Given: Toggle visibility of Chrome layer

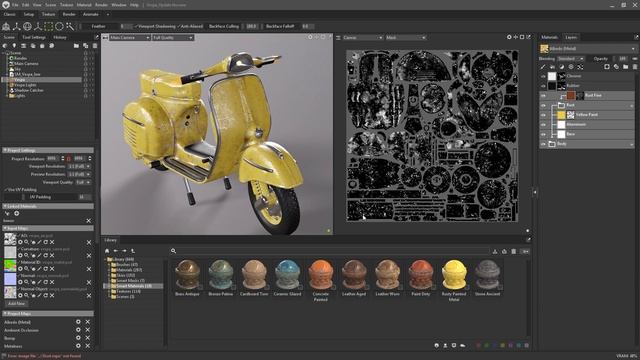Looking at the screenshot, I should point(543,76).
